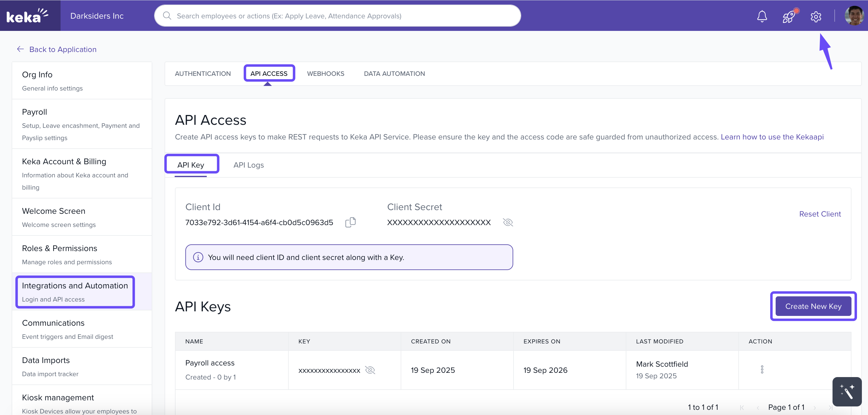Click the employee search field
This screenshot has height=415, width=868.
click(x=337, y=16)
